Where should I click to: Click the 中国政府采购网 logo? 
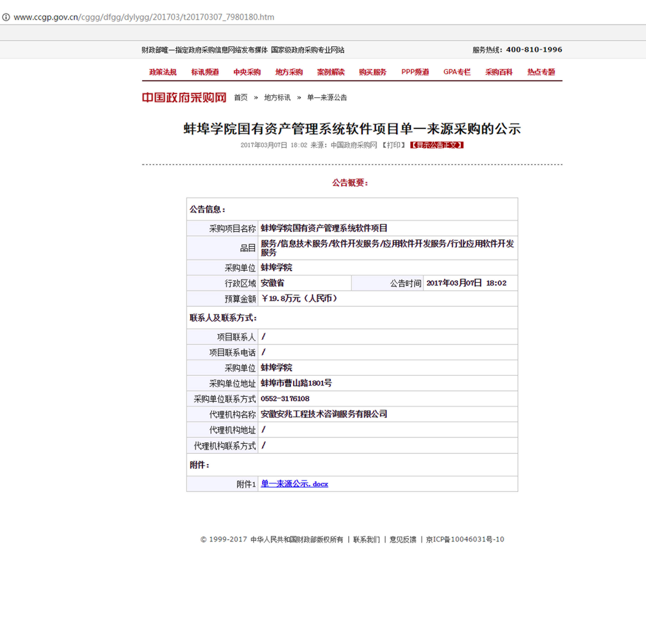[184, 97]
